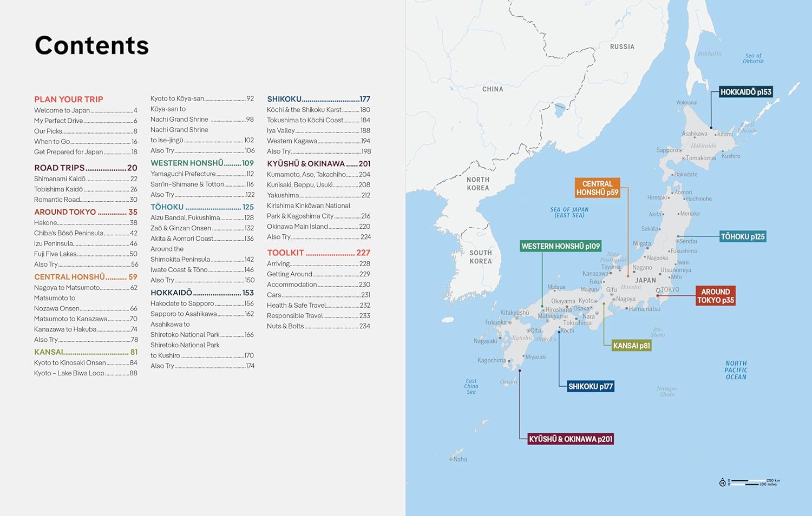Select the orange CENTRAL HONSHŪ p59 map label
Image resolution: width=812 pixels, height=516 pixels.
click(597, 188)
